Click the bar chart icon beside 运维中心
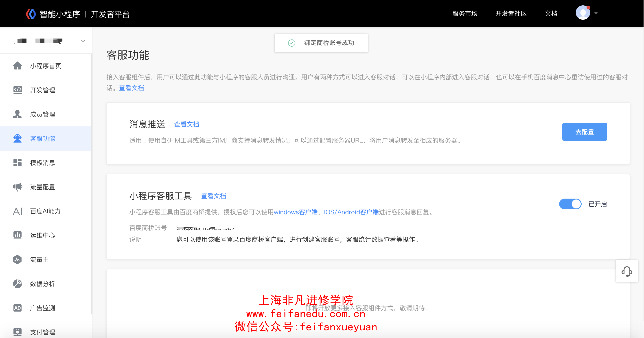The height and width of the screenshot is (338, 644). [18, 235]
